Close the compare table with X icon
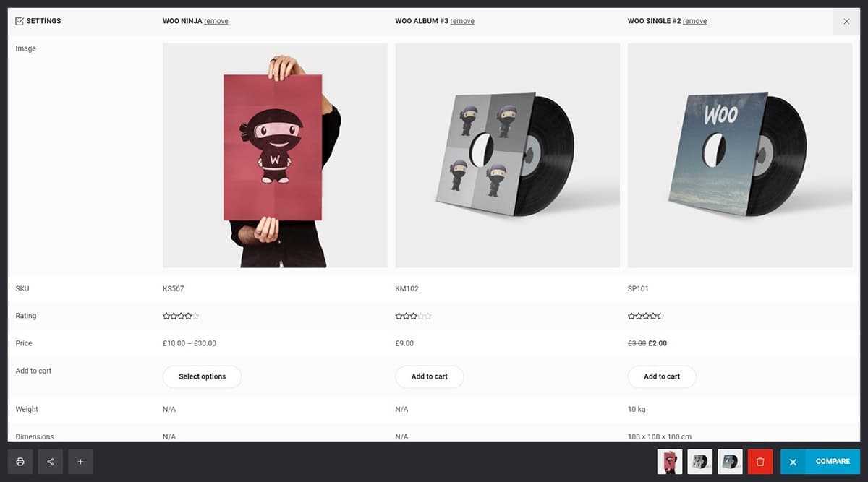The width and height of the screenshot is (868, 482). (846, 21)
